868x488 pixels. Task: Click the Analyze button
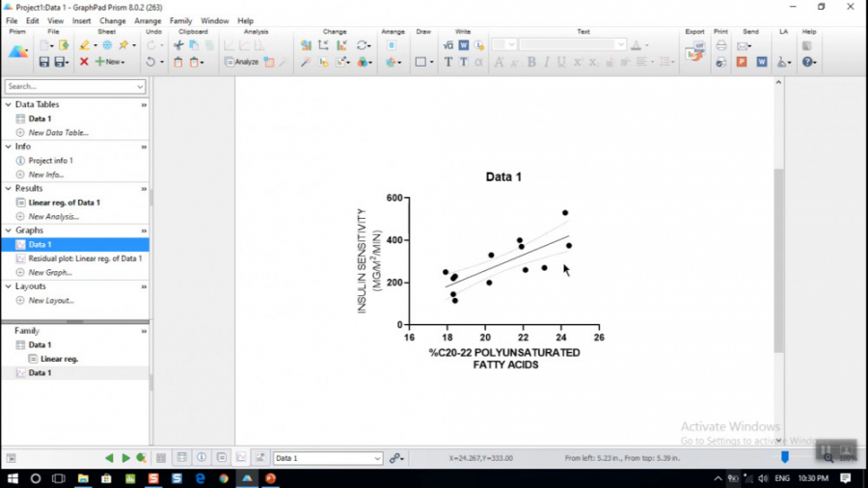coord(242,62)
